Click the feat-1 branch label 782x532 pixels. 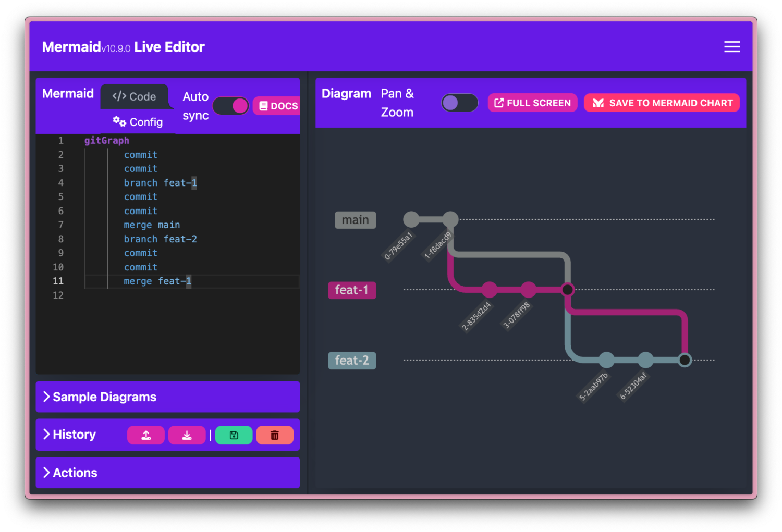(x=352, y=290)
